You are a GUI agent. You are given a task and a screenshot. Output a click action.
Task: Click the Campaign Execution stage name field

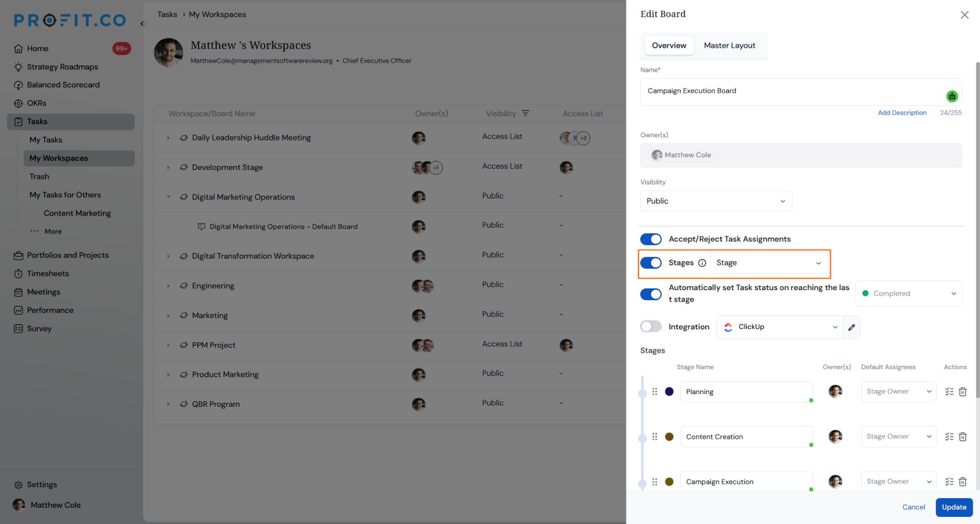coord(746,481)
